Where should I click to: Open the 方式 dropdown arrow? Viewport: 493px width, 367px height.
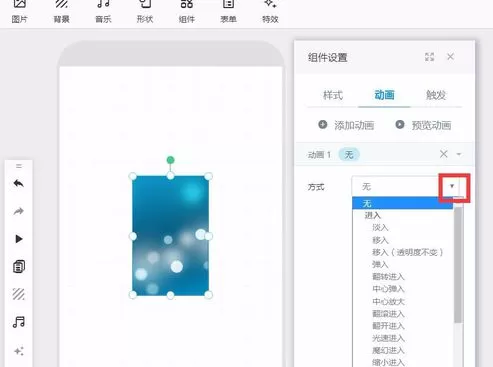452,186
